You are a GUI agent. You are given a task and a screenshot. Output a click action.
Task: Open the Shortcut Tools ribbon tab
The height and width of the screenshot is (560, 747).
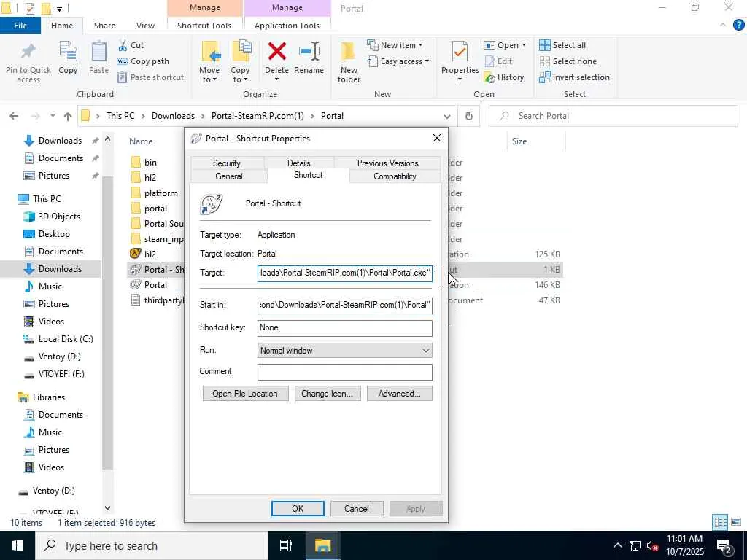[x=204, y=26]
